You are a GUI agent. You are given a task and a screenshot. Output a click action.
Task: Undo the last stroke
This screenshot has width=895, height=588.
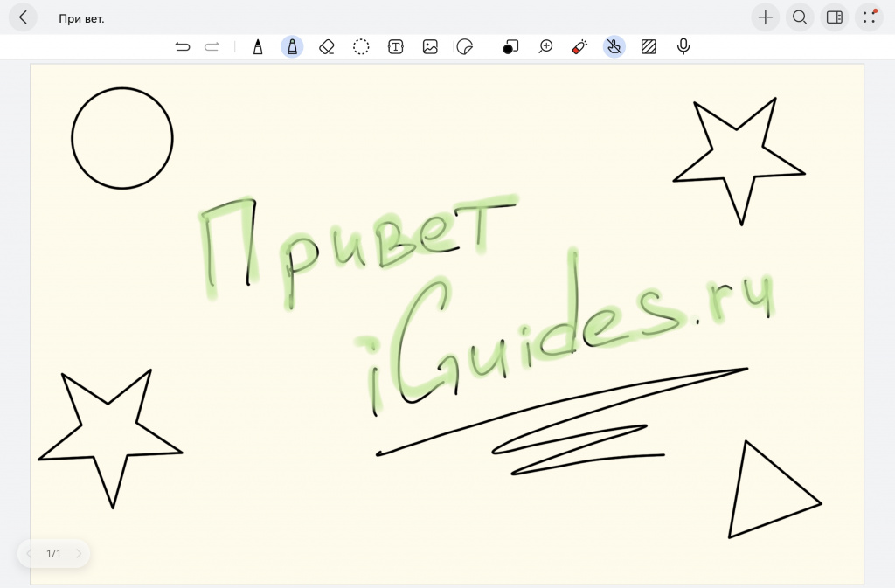point(183,47)
